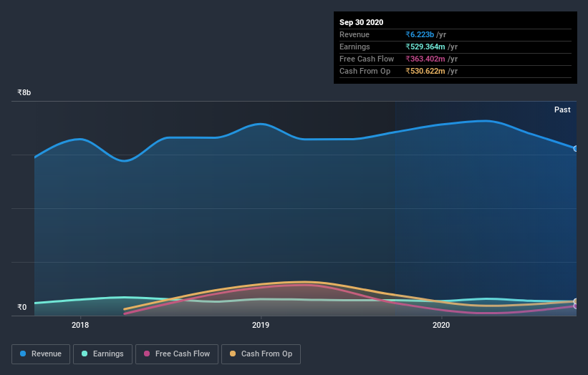
Task: Toggle Free Cash Flow series in the legend
Action: (177, 354)
